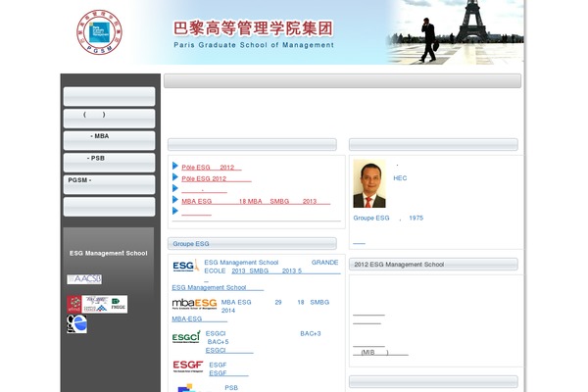Click the FNEGE logo in sidebar
The height and width of the screenshot is (392, 588).
click(x=118, y=305)
